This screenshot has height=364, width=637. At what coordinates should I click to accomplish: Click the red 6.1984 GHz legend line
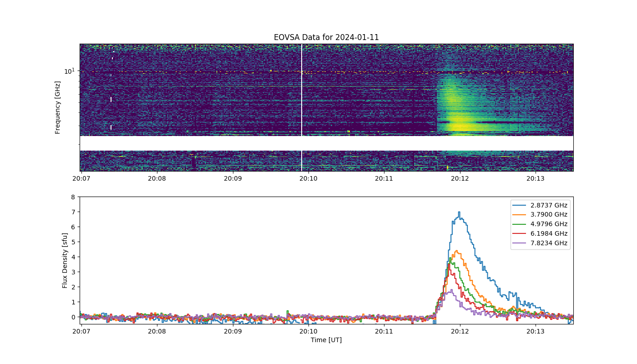[x=522, y=233]
